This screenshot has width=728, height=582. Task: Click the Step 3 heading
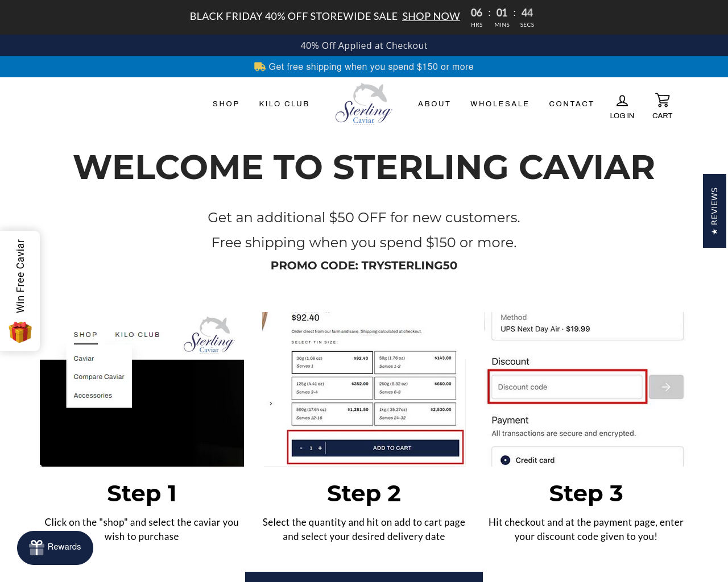pos(586,493)
